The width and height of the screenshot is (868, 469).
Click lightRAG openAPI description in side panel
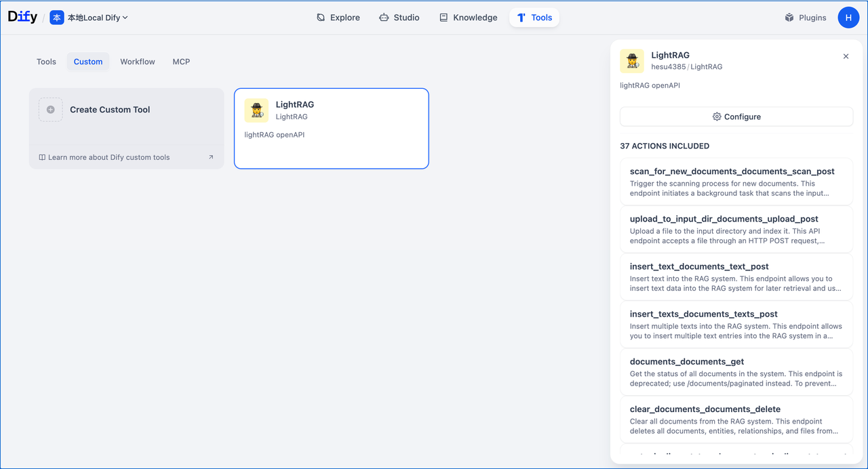650,85
